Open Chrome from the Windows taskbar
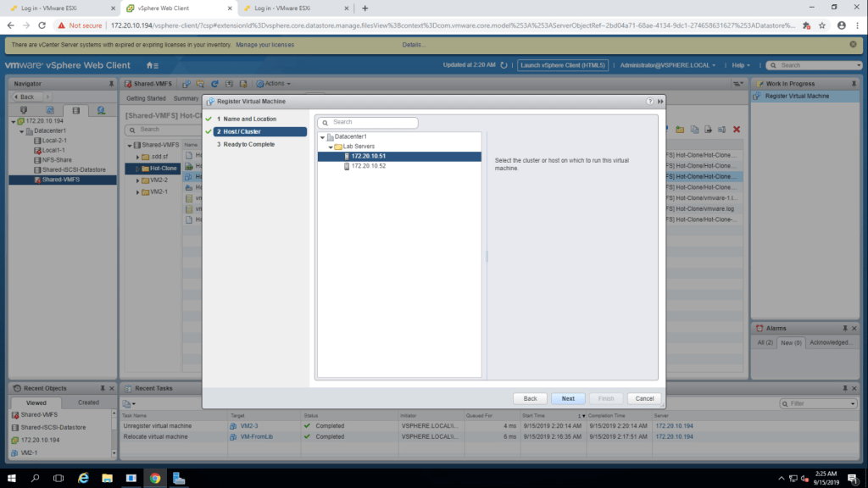This screenshot has height=488, width=868. point(154,478)
